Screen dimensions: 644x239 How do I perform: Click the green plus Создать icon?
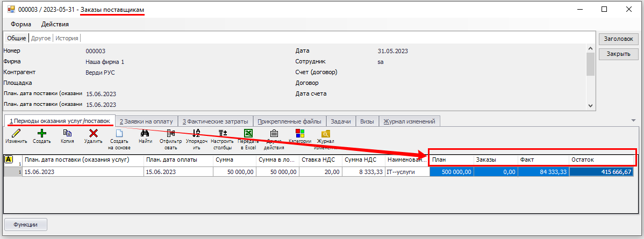(41, 133)
